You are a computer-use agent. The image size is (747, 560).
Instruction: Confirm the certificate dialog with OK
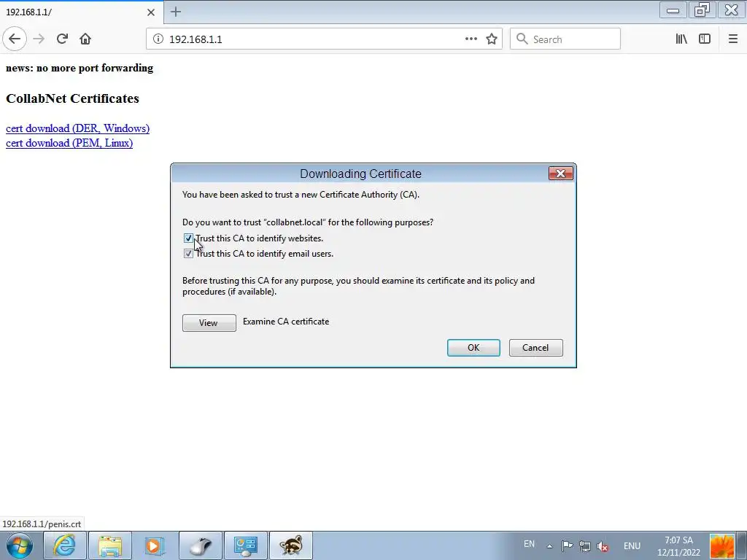tap(473, 348)
